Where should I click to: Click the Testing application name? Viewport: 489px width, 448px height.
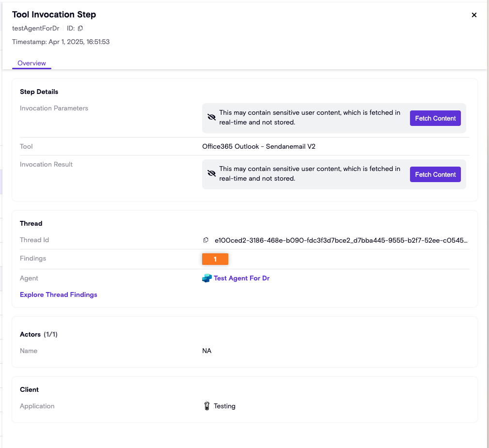224,406
